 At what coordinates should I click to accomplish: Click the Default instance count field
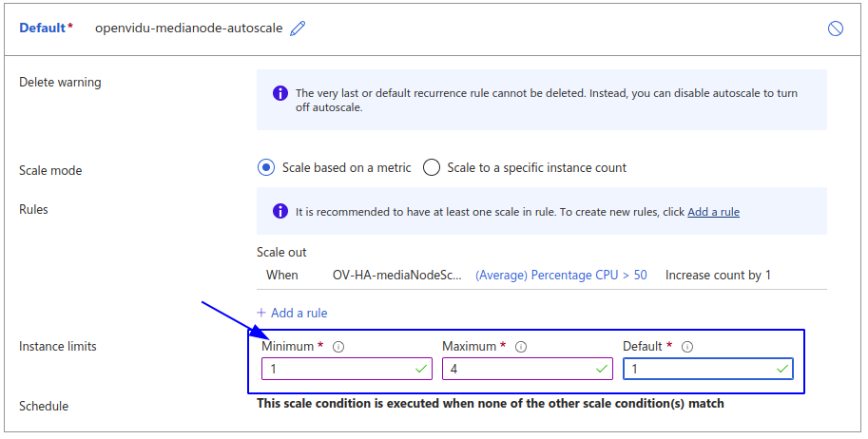click(x=699, y=369)
